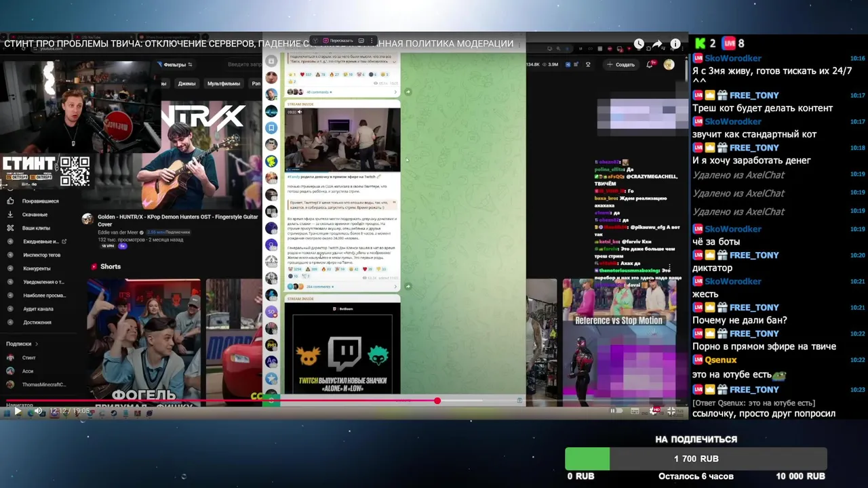Click the guitar player video thumbnail
868x488 pixels.
[212, 156]
